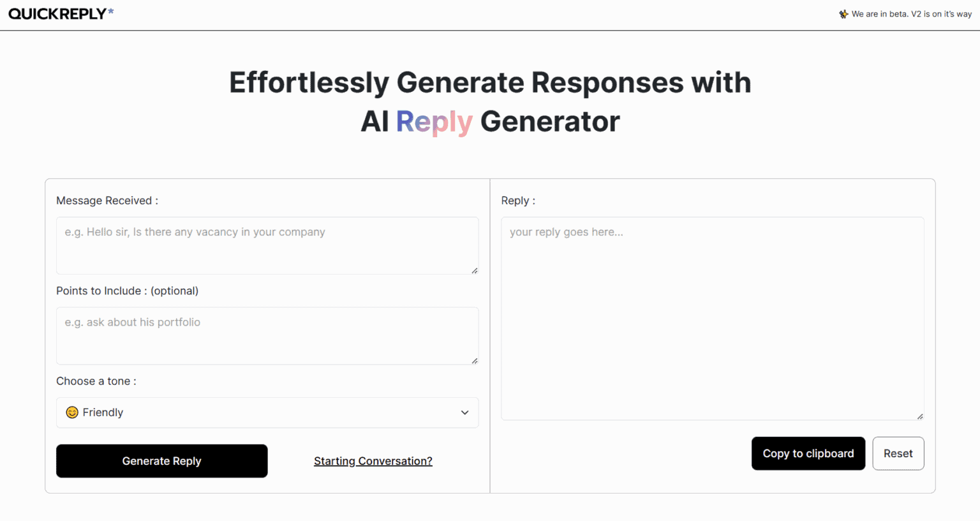Viewport: 980px width, 521px height.
Task: Click the QUICKREPLY logo
Action: click(x=61, y=13)
